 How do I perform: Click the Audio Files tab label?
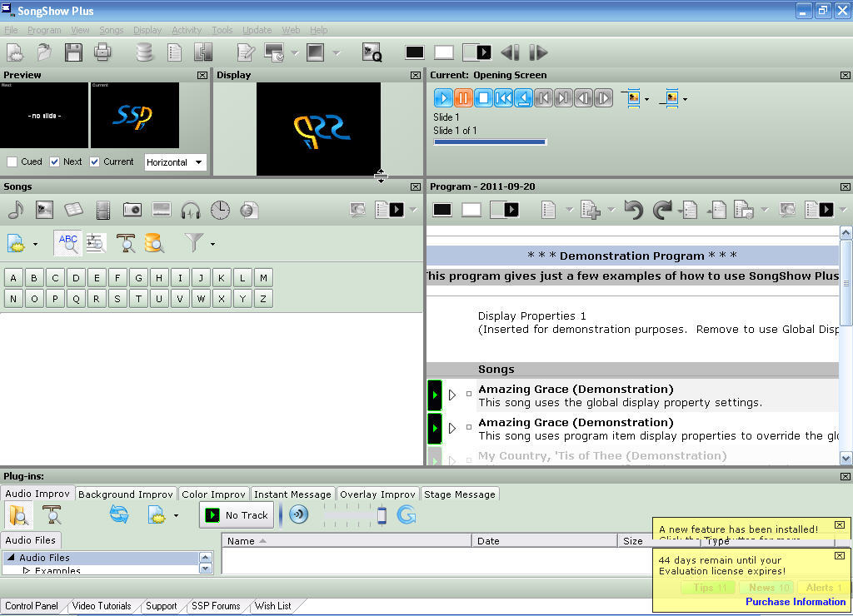pyautogui.click(x=31, y=540)
